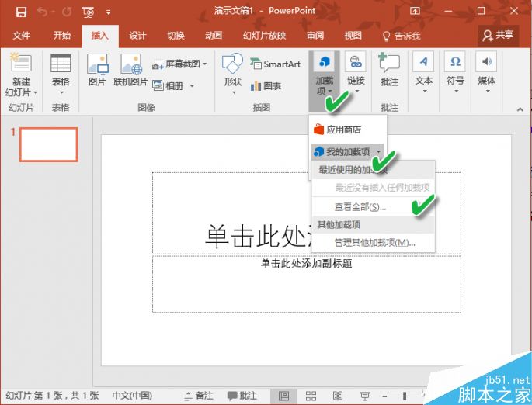Image resolution: width=532 pixels, height=405 pixels.
Task: Open the 文本 (Text) group dropdown
Action: click(x=424, y=72)
